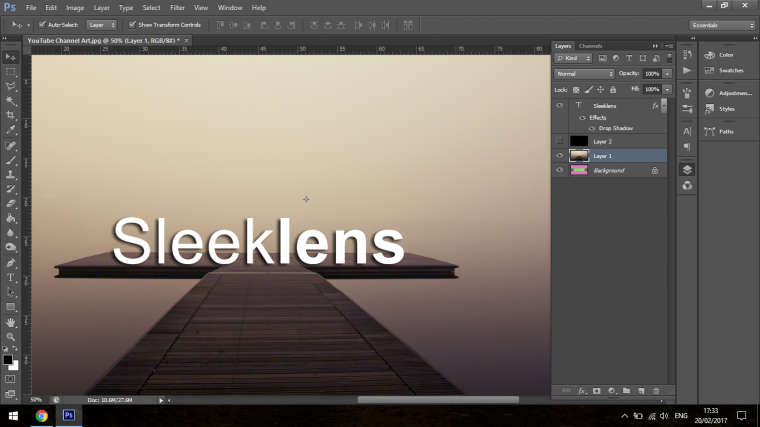760x427 pixels.
Task: Select the Crop tool
Action: click(x=10, y=115)
